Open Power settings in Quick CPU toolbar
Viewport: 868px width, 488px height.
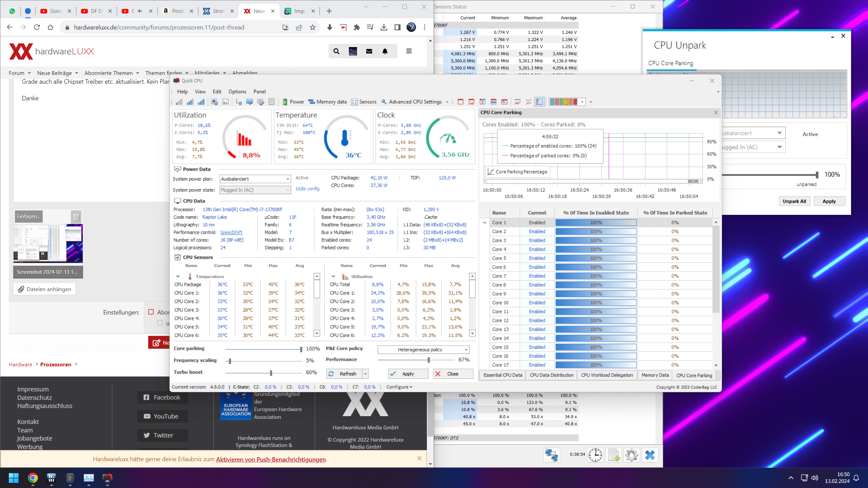point(293,102)
